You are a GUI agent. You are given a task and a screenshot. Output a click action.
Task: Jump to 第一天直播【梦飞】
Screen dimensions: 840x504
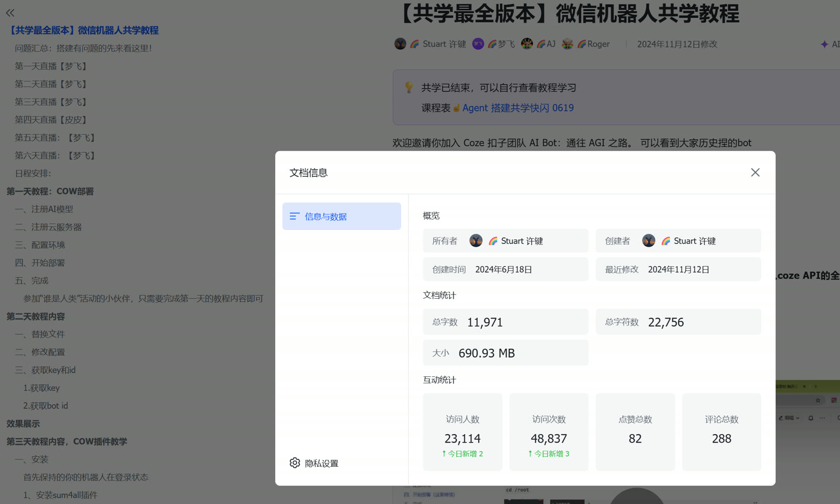(51, 66)
